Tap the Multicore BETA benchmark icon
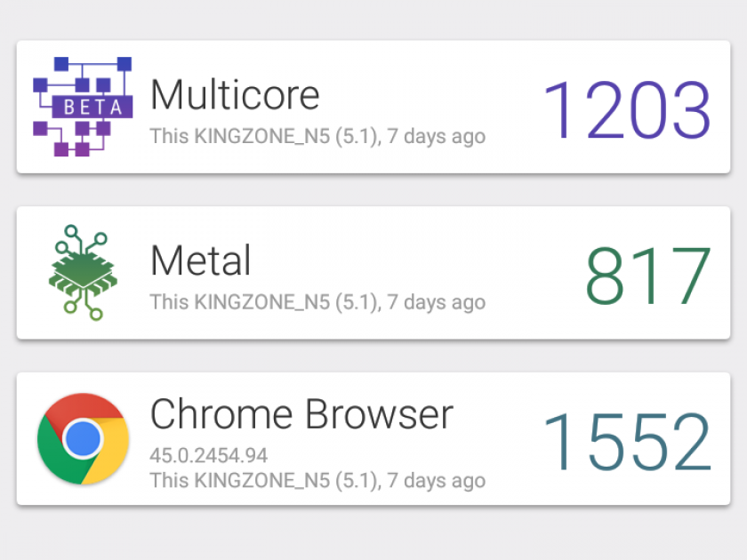The height and width of the screenshot is (560, 747). point(83,107)
